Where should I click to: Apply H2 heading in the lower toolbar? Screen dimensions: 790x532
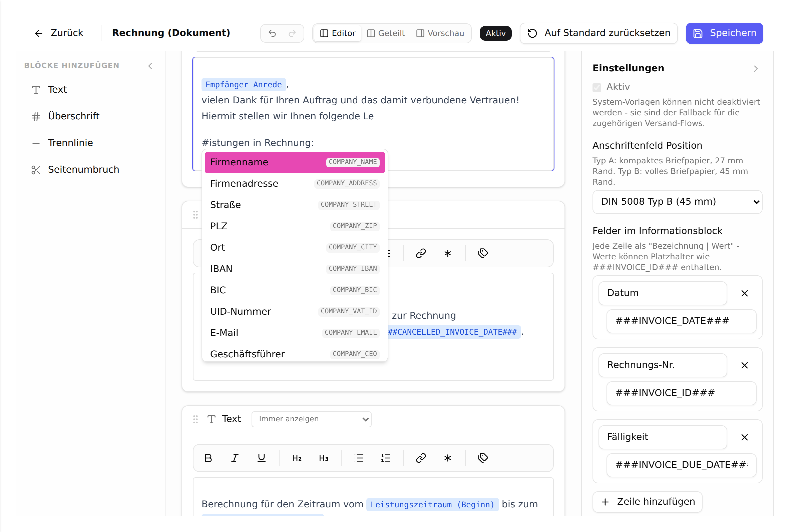(297, 458)
